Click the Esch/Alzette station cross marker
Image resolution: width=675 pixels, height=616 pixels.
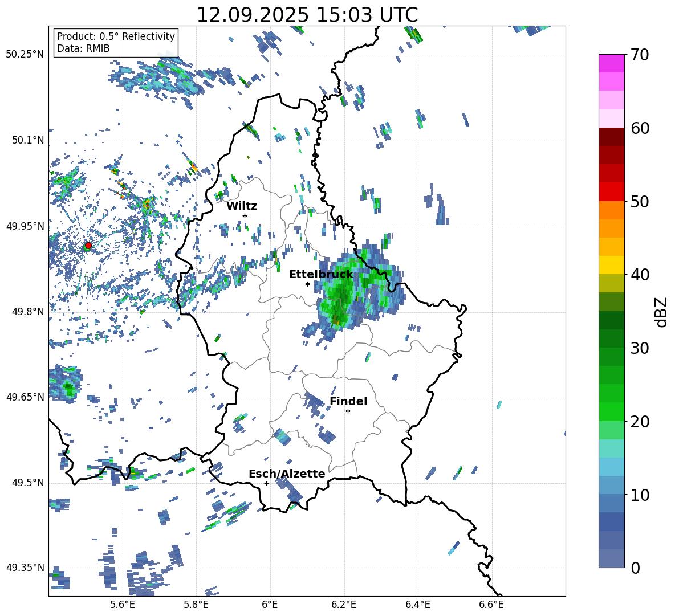pyautogui.click(x=266, y=483)
